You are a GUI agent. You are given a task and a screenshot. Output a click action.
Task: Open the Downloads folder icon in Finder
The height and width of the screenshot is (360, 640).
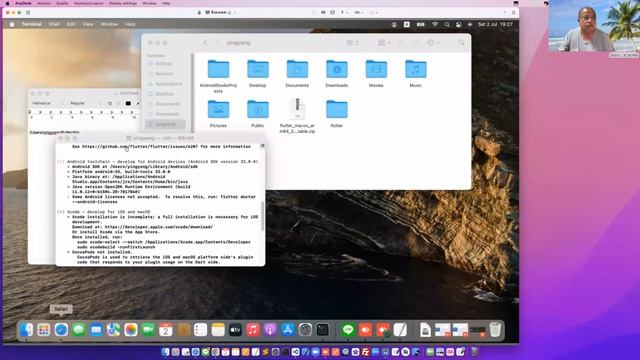pyautogui.click(x=337, y=69)
